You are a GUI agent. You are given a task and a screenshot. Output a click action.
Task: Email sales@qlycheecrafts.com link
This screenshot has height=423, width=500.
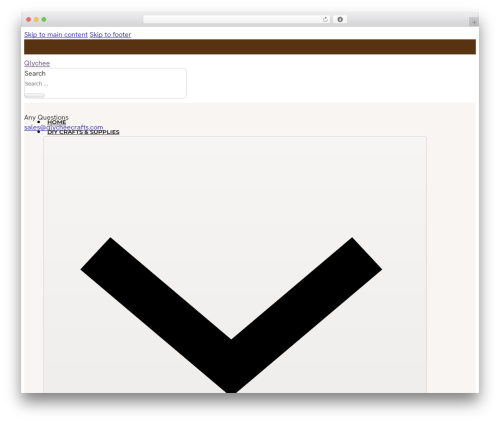coord(63,127)
